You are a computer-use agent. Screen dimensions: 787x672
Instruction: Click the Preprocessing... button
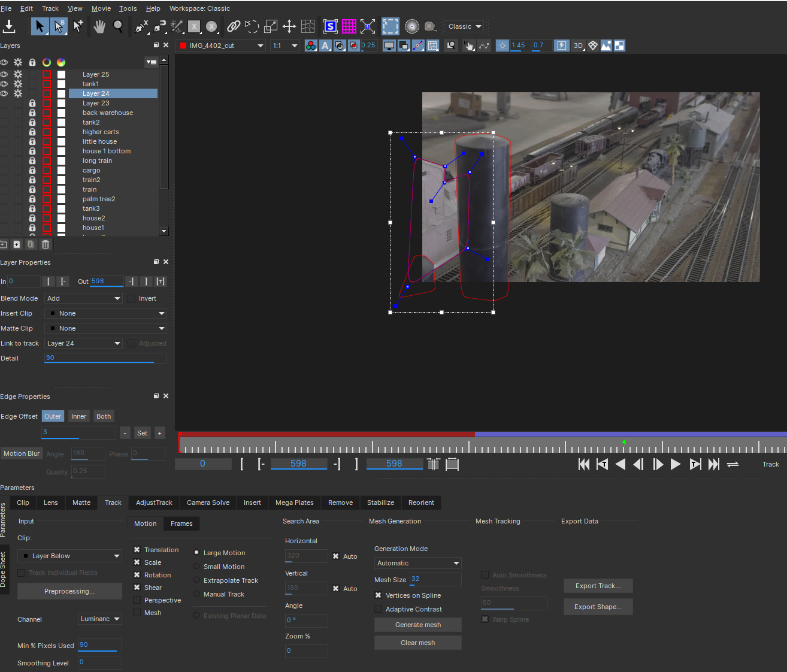pos(69,591)
